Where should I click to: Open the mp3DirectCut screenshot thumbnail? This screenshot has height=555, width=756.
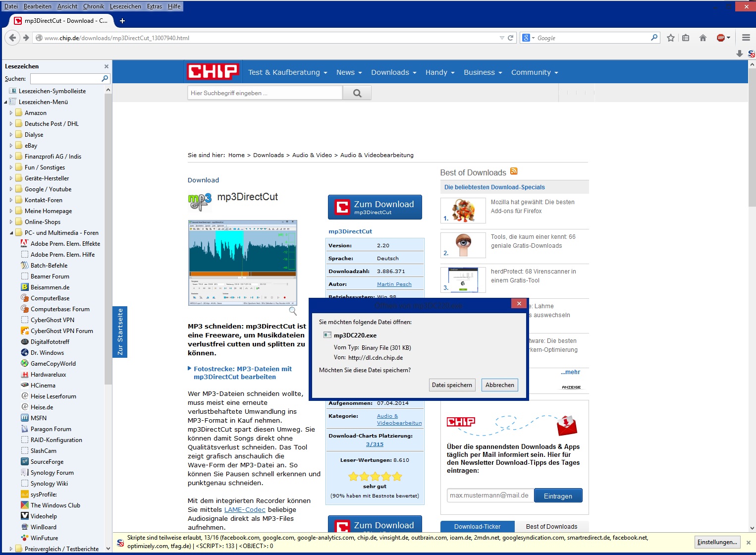click(x=243, y=263)
